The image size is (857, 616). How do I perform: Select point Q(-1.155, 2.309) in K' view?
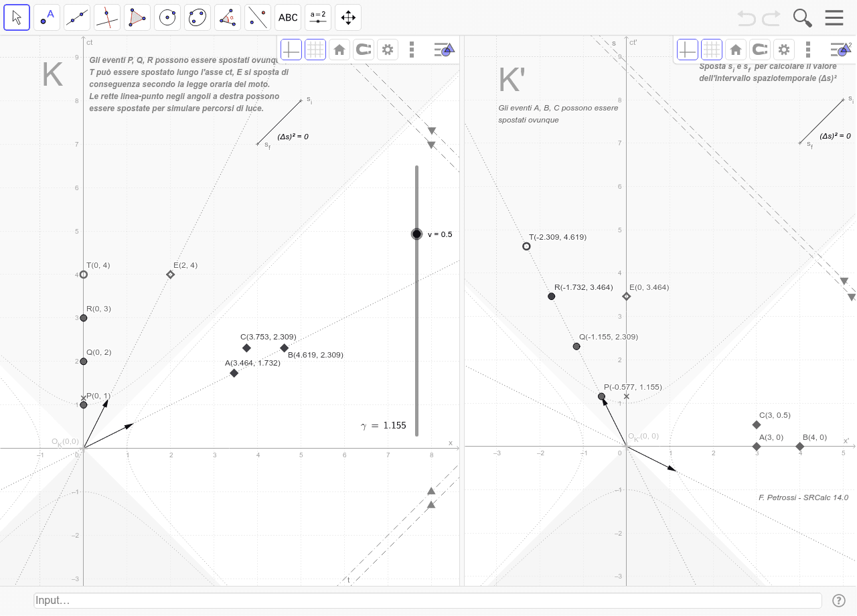coord(576,346)
